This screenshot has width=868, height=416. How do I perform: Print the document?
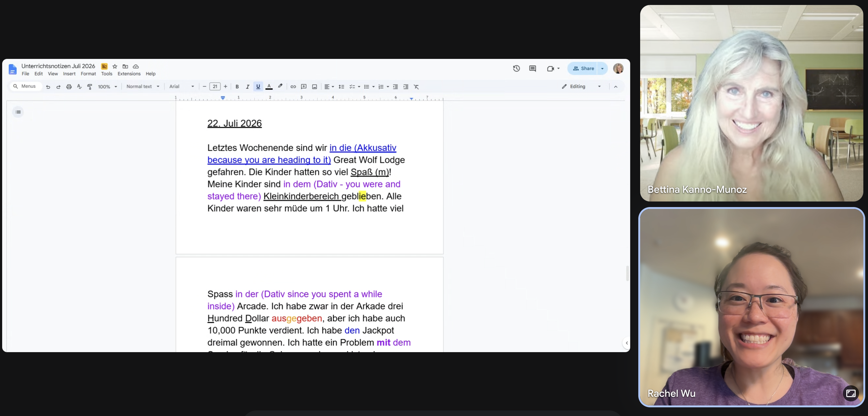(x=69, y=87)
